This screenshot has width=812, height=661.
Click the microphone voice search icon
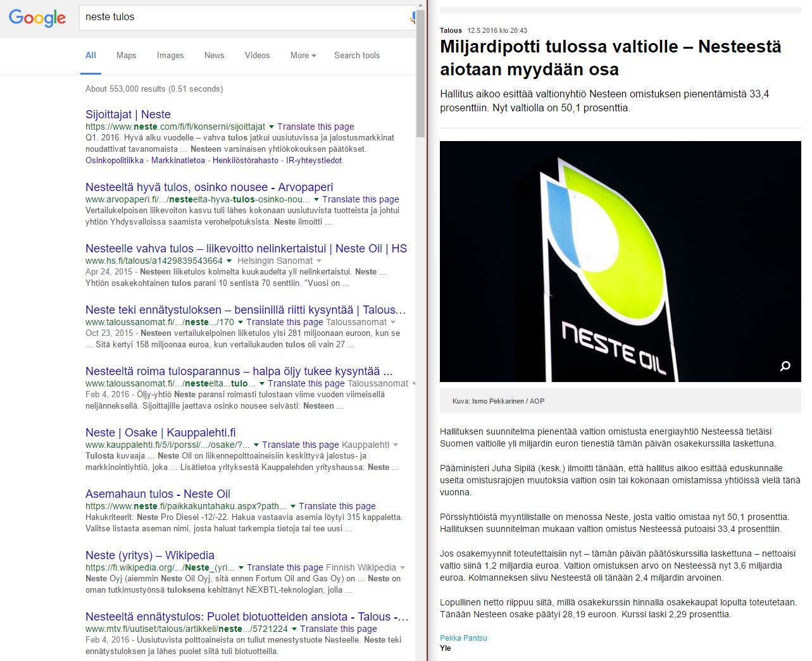412,18
